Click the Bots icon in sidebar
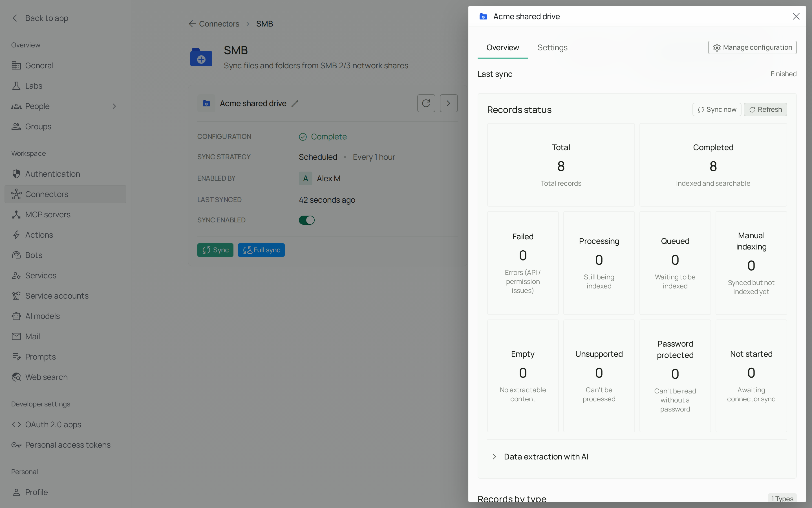The image size is (812, 508). [16, 255]
